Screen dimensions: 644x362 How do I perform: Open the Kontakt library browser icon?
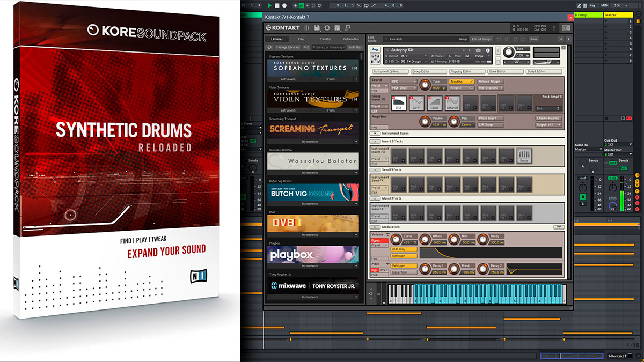307,27
